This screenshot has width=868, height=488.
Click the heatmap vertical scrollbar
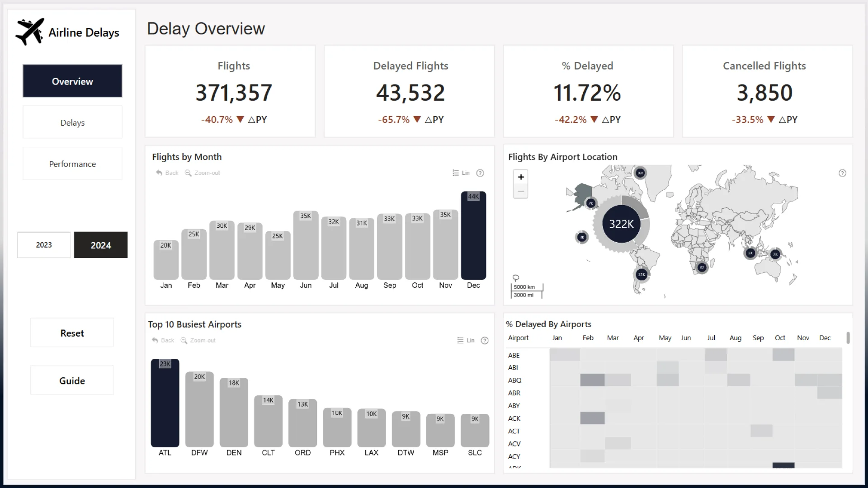(848, 338)
